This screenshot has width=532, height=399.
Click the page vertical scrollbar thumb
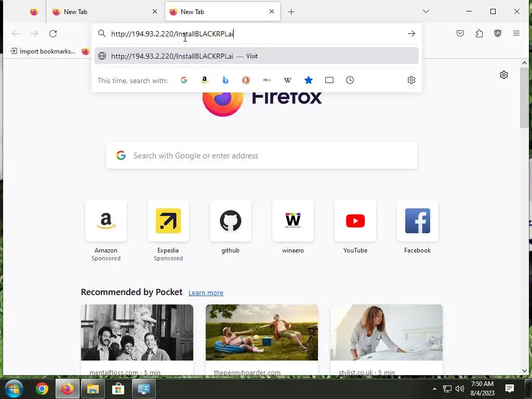(x=524, y=97)
